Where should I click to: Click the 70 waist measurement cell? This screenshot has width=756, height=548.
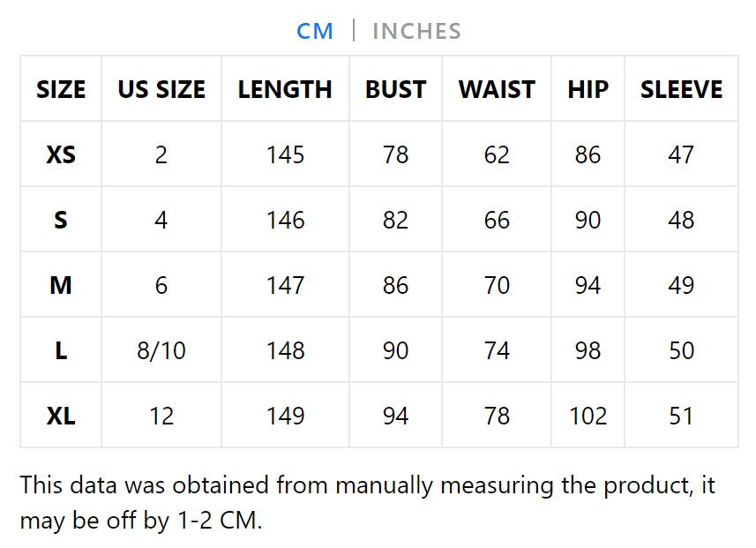click(x=497, y=285)
